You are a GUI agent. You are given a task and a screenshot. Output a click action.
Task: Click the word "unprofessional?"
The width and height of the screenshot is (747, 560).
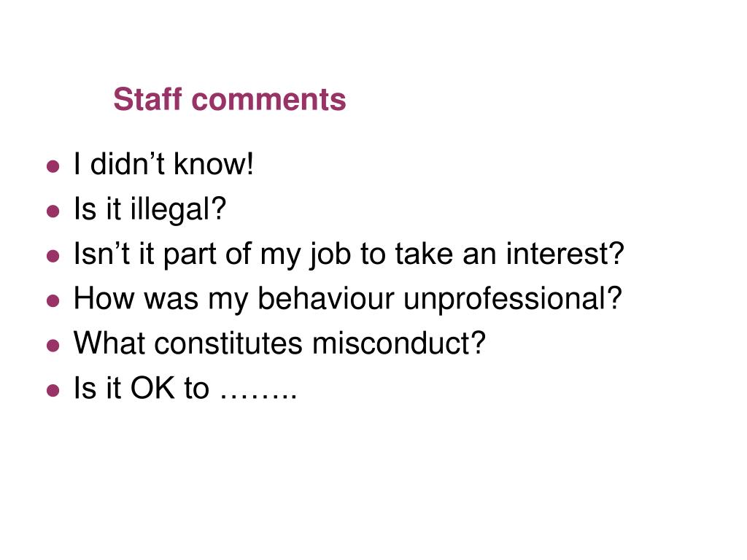pyautogui.click(x=513, y=300)
